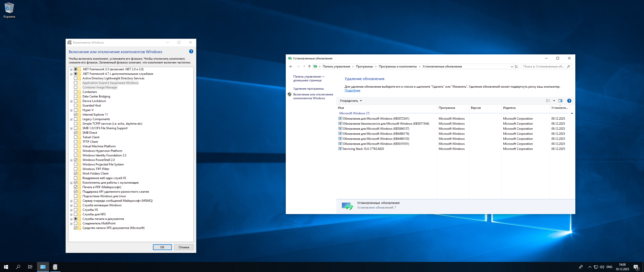The width and height of the screenshot is (644, 272).
Task: Click the back arrow in Installed Updates
Action: [x=291, y=66]
